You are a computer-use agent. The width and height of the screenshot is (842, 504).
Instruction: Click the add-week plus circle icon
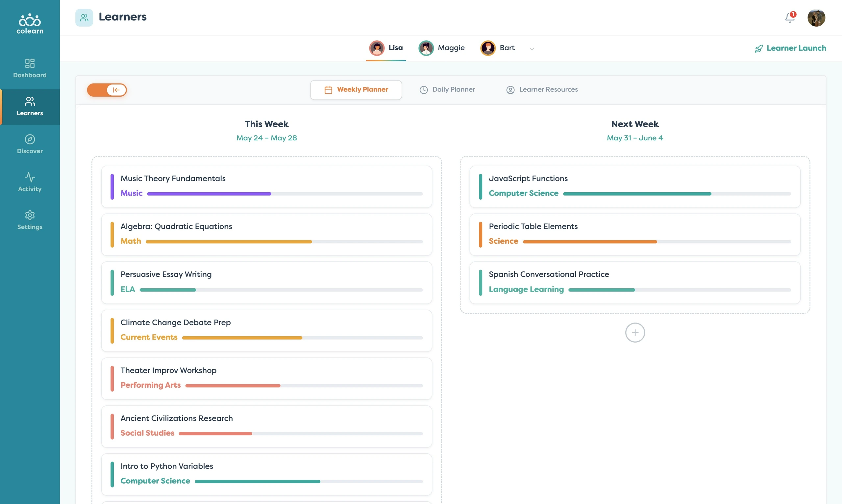635,332
